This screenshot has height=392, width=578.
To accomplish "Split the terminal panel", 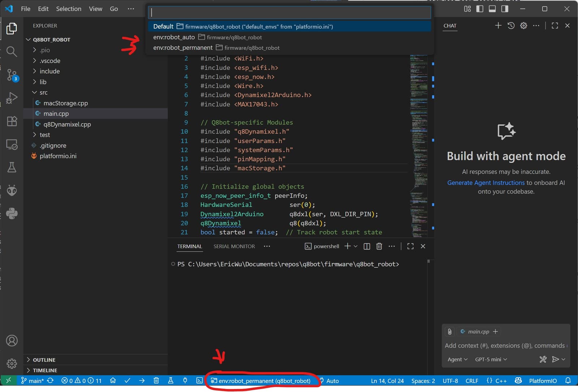I will (367, 246).
